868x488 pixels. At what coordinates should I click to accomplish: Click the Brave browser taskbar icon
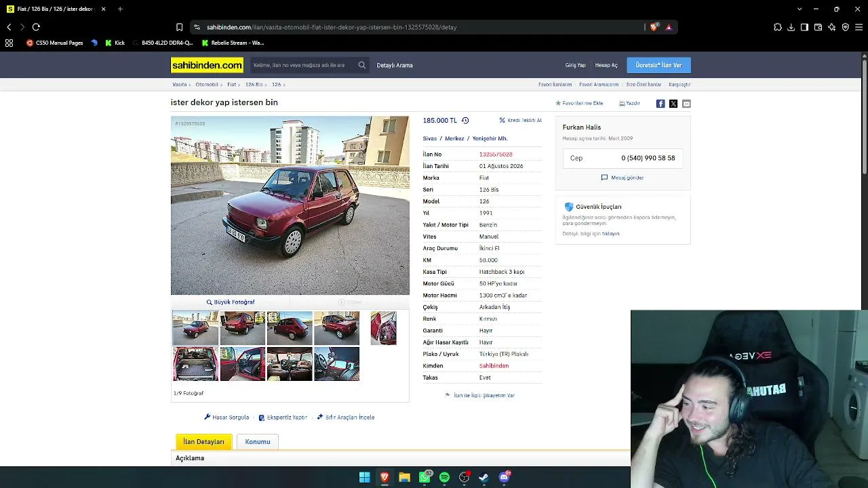(x=384, y=477)
